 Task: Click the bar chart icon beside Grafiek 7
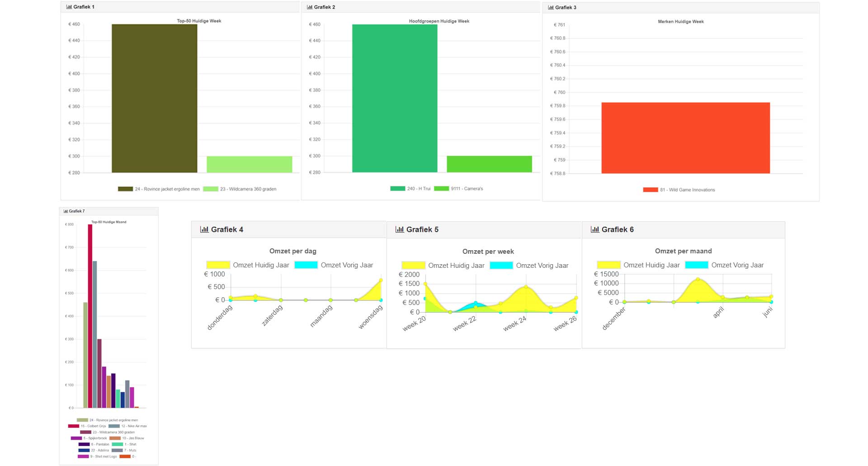[x=66, y=211]
